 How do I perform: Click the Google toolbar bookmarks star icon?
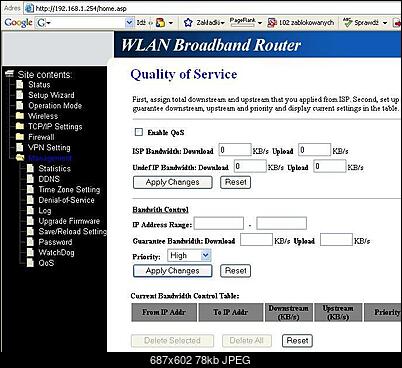click(x=188, y=23)
